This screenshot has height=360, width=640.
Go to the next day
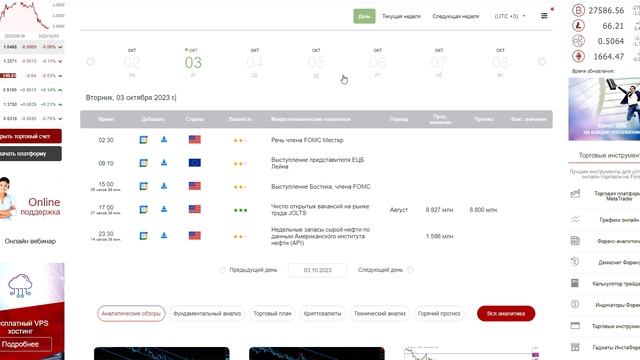coord(385,270)
